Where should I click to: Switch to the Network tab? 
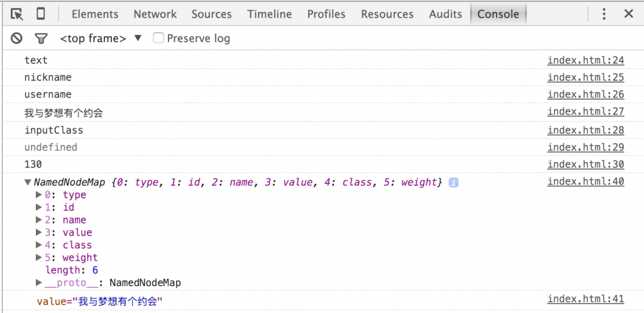155,14
